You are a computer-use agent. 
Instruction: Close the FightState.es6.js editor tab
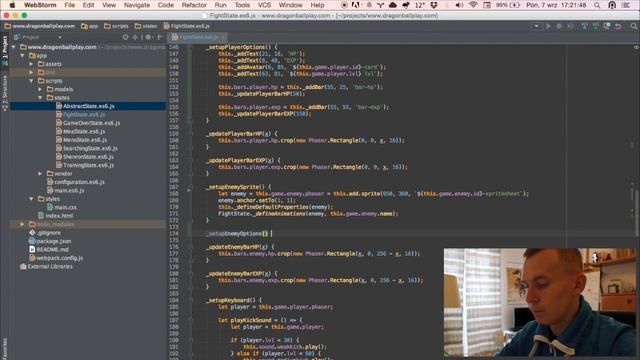[223, 37]
